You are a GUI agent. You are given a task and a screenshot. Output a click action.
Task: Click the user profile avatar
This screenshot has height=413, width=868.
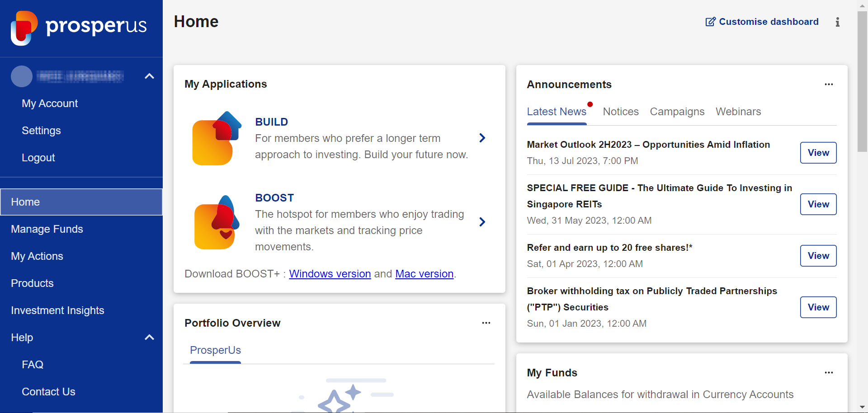point(22,76)
